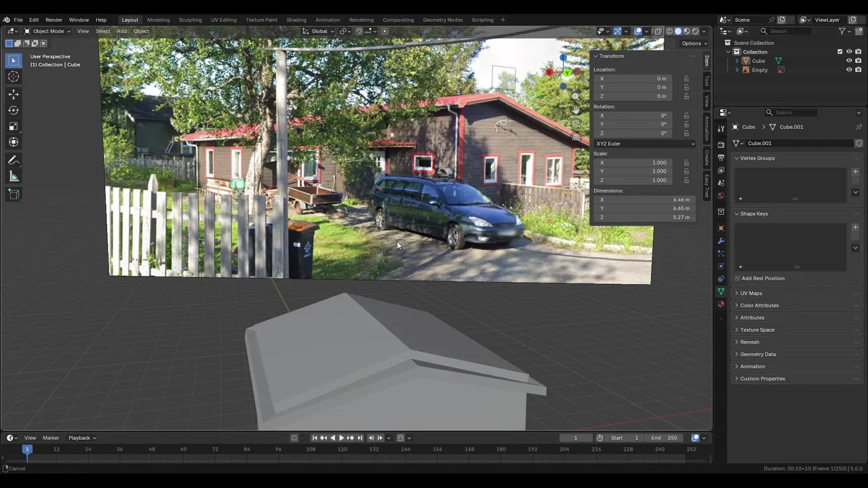Open Global transform orientation dropdown
The height and width of the screenshot is (488, 868).
318,31
